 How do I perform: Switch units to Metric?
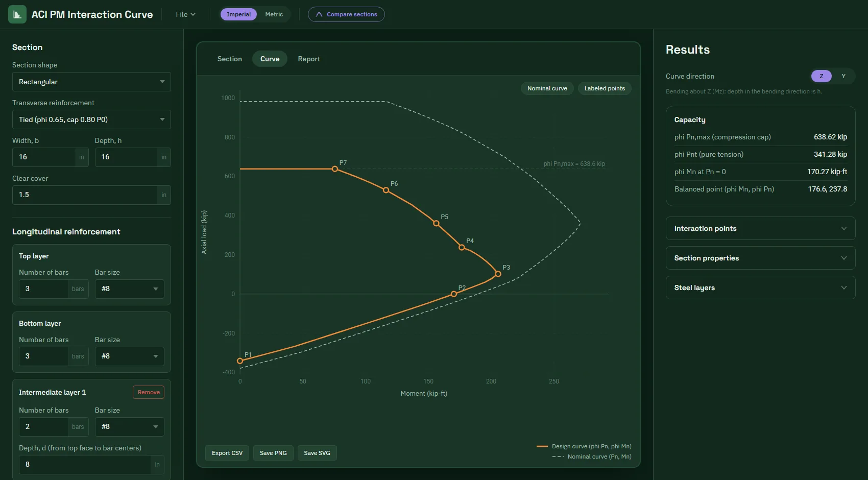(274, 14)
